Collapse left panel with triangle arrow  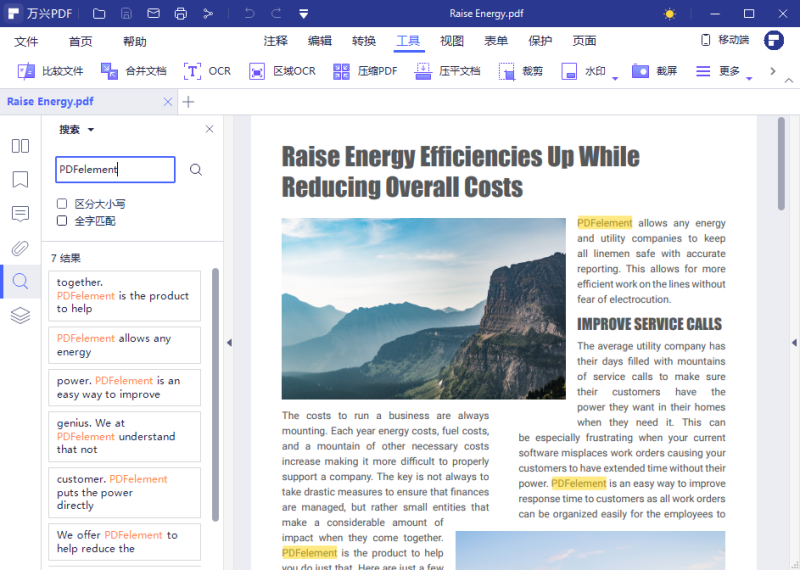(x=229, y=342)
